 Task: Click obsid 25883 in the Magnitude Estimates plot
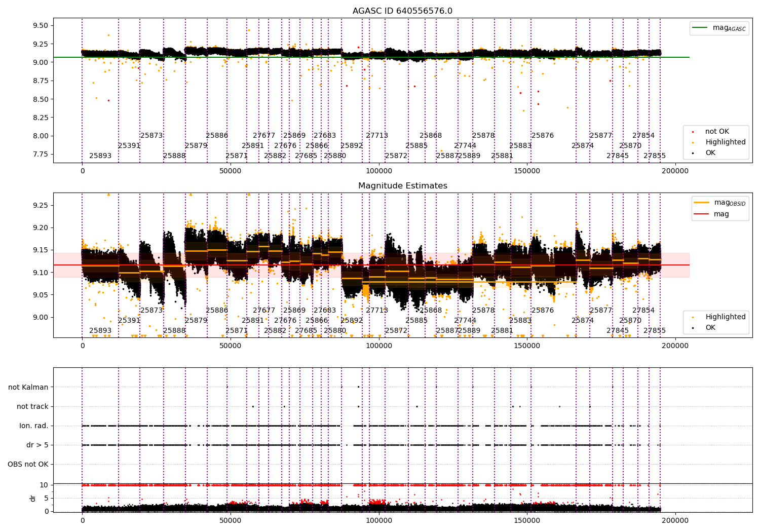520,320
